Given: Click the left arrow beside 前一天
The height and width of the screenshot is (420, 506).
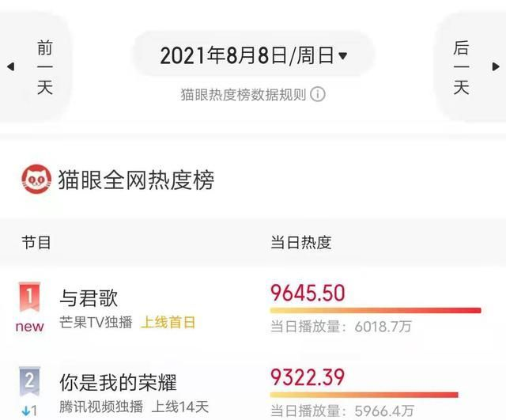Looking at the screenshot, I should click(x=10, y=66).
